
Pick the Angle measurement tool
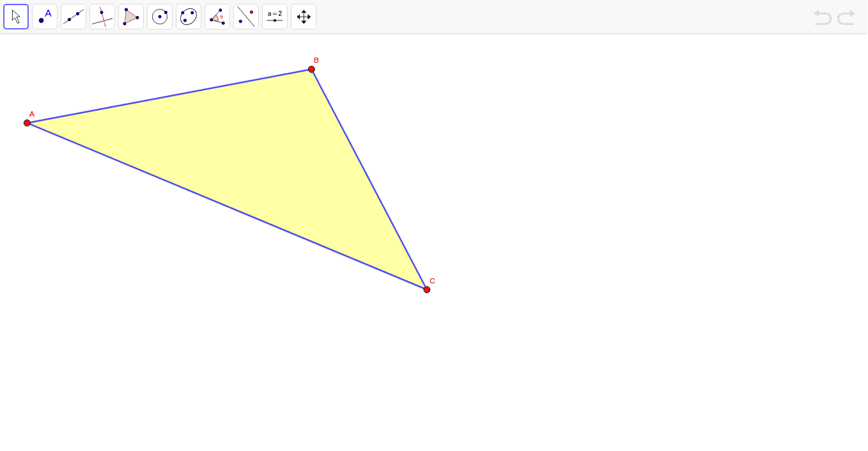[x=217, y=17]
